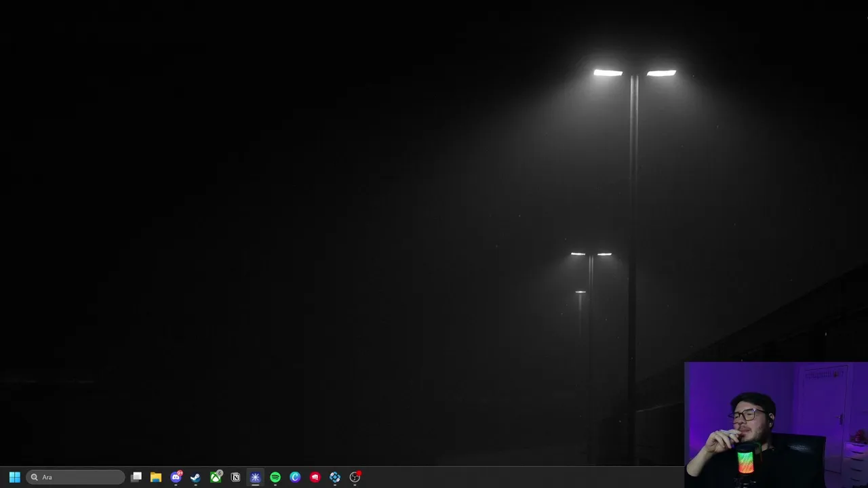Open Spotify from the taskbar

pos(275,477)
